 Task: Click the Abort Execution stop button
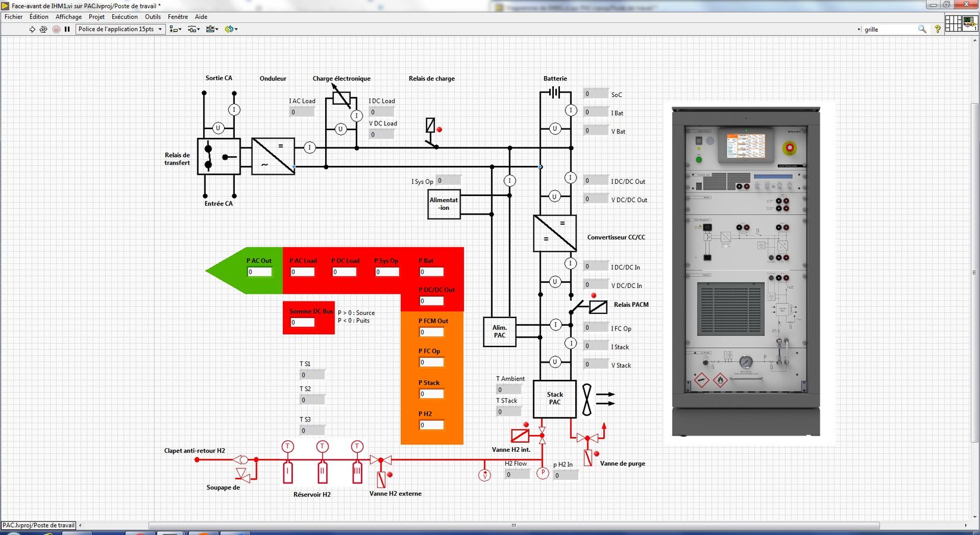[56, 29]
